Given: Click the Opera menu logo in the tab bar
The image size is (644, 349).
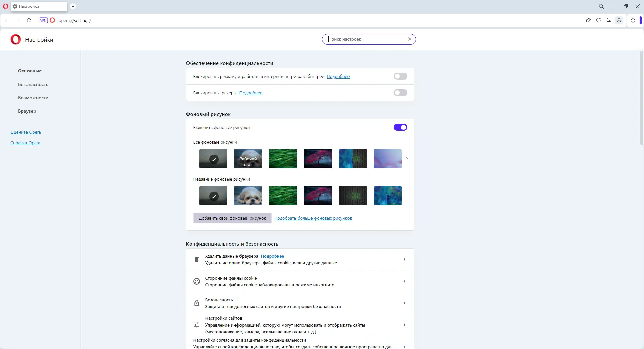Looking at the screenshot, I should pyautogui.click(x=5, y=6).
